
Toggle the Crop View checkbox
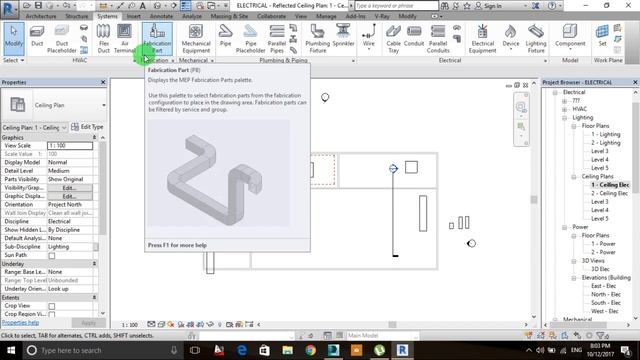point(52,306)
